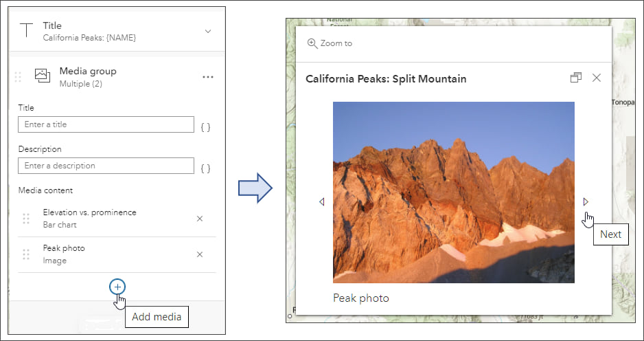Image resolution: width=644 pixels, height=341 pixels.
Task: Close the California Peaks popup
Action: tap(596, 78)
